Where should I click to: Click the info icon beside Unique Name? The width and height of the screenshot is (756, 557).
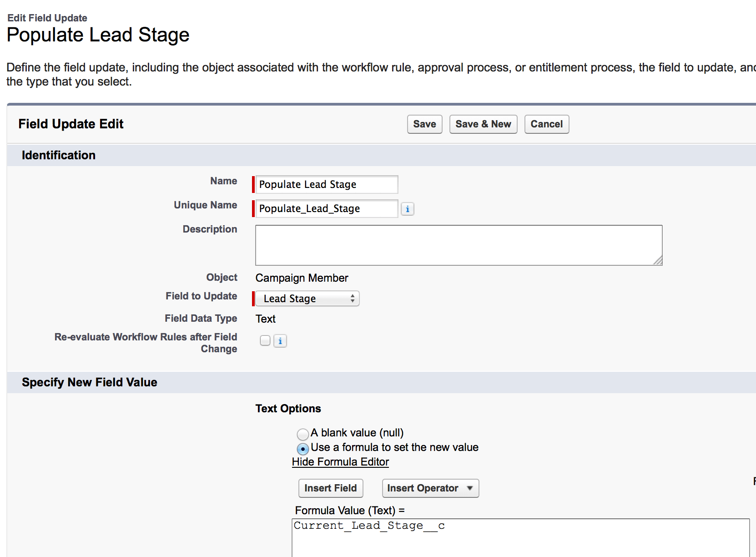[407, 209]
